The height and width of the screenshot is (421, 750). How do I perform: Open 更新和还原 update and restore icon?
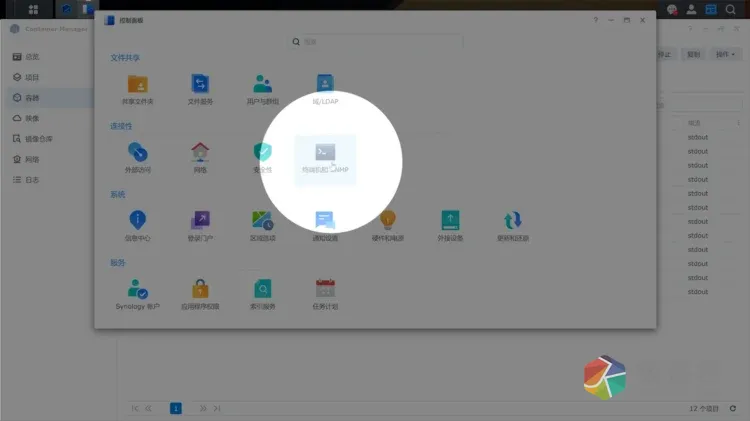pos(513,224)
